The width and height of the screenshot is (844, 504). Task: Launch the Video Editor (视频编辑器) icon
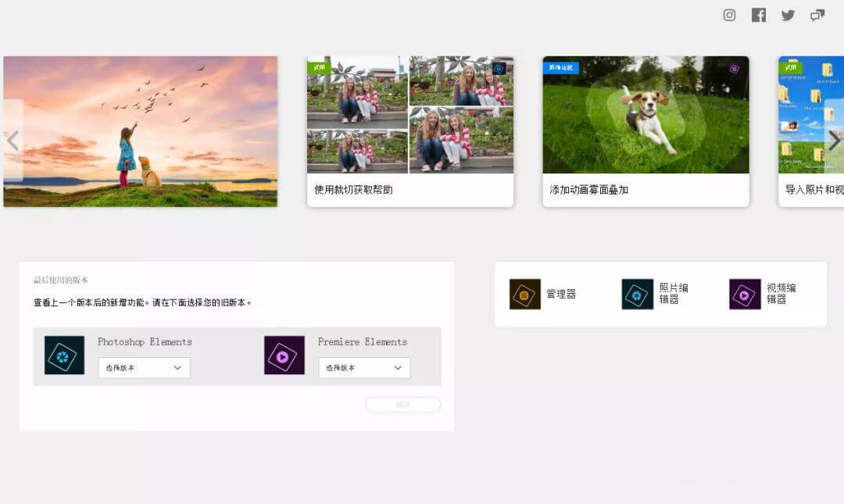745,294
